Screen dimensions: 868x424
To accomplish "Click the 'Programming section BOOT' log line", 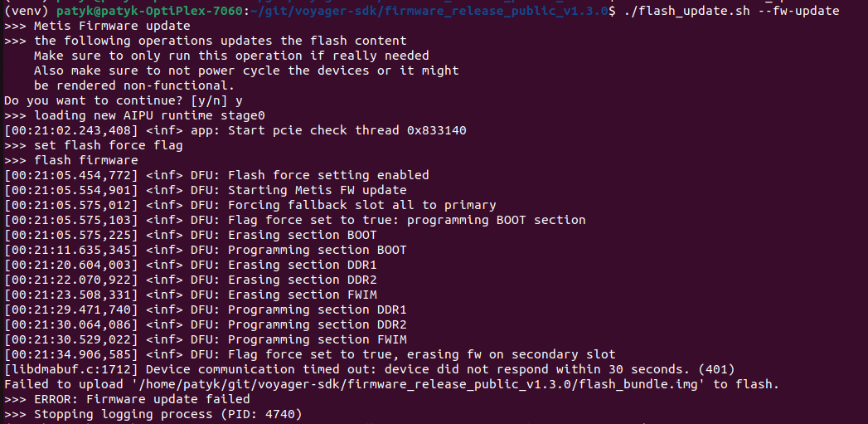I will (x=206, y=250).
